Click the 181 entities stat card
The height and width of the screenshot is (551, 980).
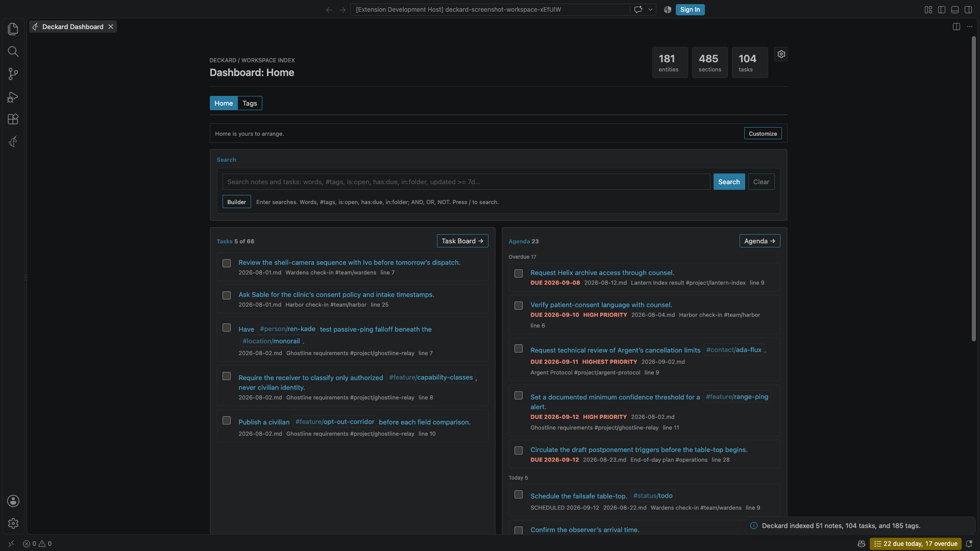click(x=670, y=63)
